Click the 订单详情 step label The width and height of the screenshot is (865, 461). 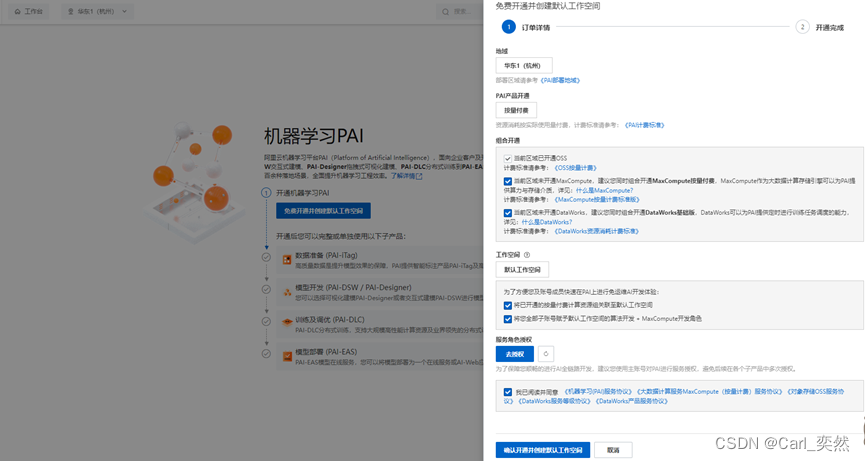coord(536,28)
